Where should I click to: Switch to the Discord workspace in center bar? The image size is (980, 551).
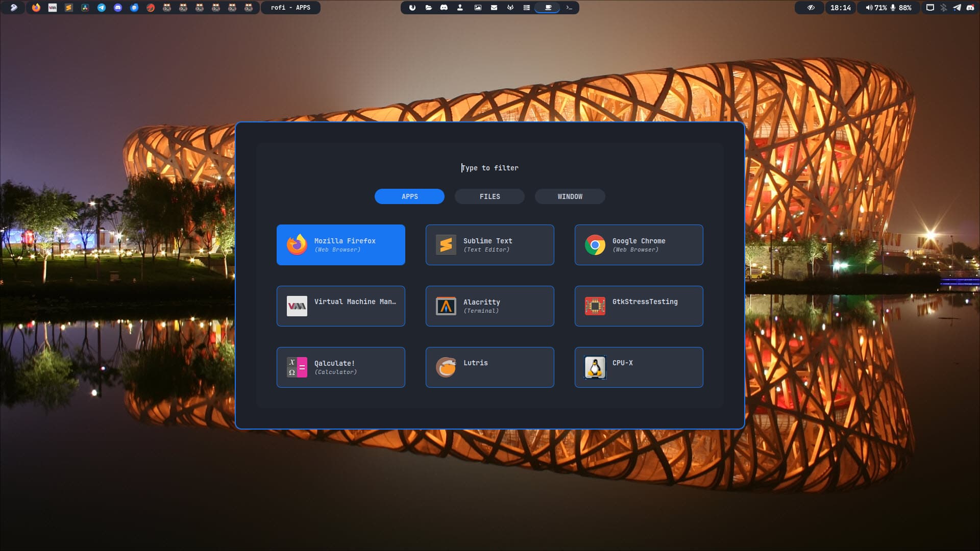pos(444,8)
